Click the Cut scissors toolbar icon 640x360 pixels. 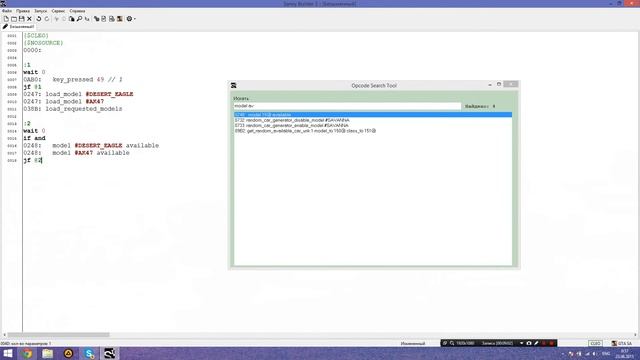click(56, 19)
